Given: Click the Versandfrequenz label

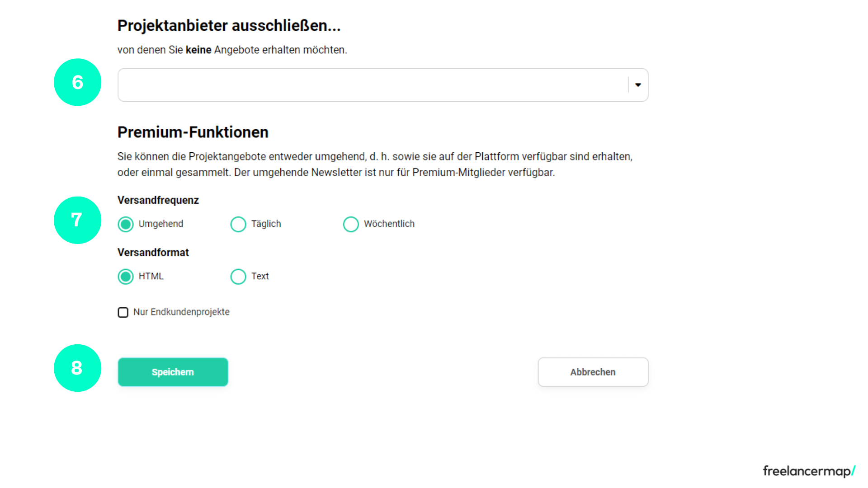Looking at the screenshot, I should tap(158, 200).
